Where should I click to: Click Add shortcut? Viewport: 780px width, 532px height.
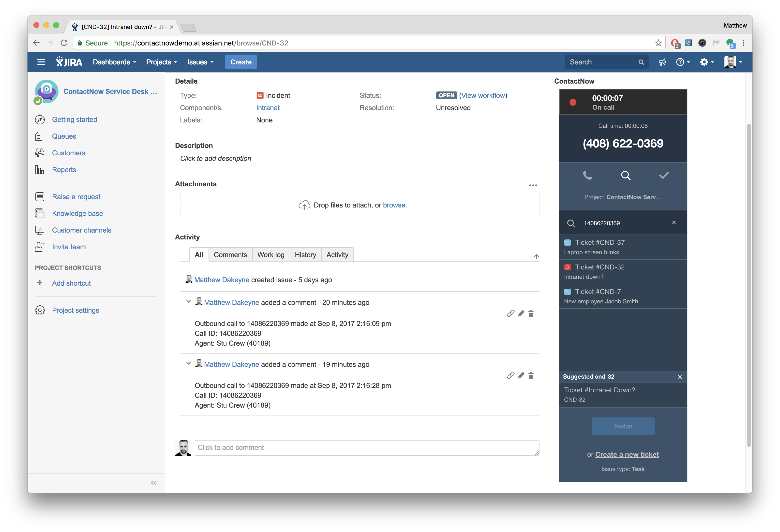(x=72, y=283)
